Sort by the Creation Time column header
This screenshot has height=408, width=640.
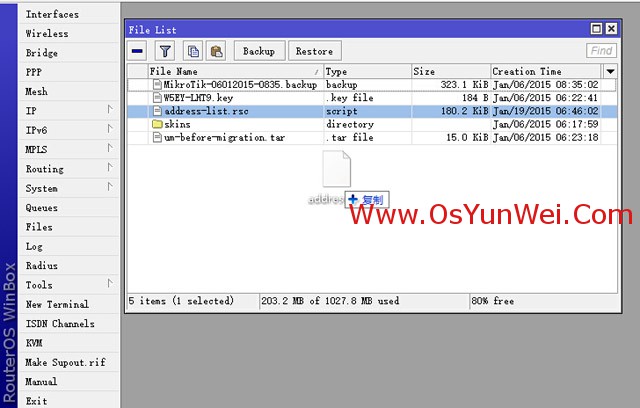point(544,72)
